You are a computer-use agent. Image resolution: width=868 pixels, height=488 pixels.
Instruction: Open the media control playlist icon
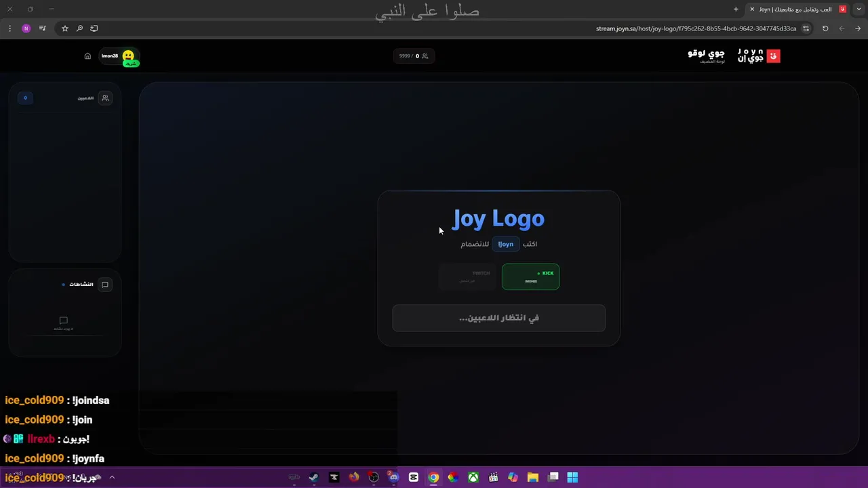43,28
